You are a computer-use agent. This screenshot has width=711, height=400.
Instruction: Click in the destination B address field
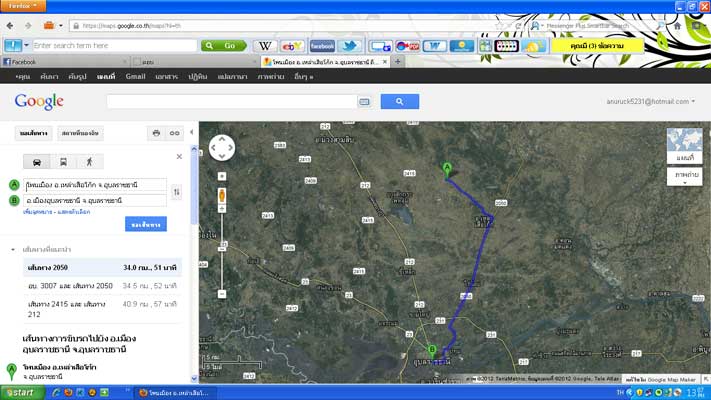95,200
